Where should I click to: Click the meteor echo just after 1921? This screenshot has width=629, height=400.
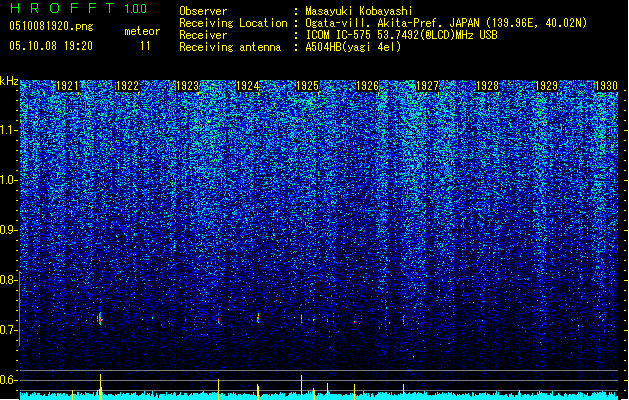pos(99,319)
